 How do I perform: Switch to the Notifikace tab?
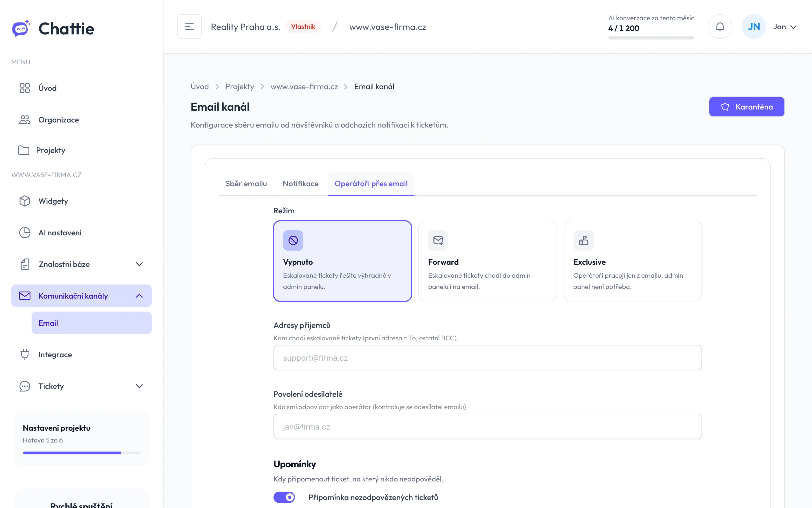301,183
